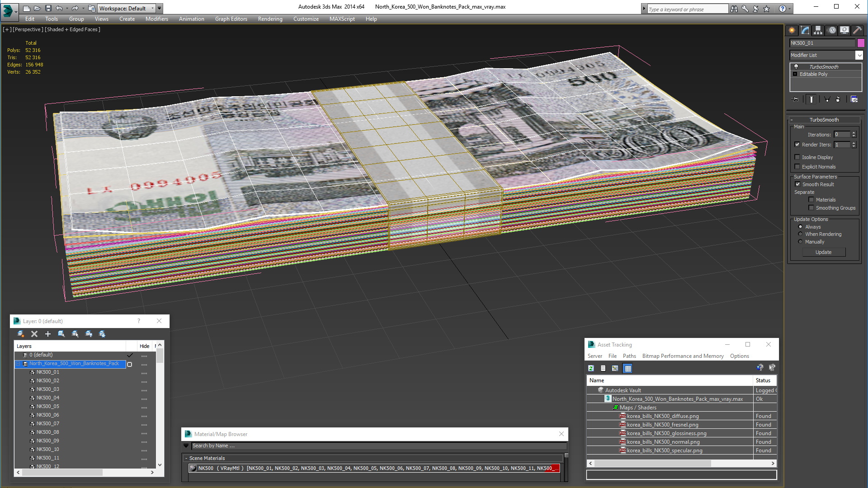Open the Create command panel tab
Screen dimensions: 868x488
(x=792, y=30)
